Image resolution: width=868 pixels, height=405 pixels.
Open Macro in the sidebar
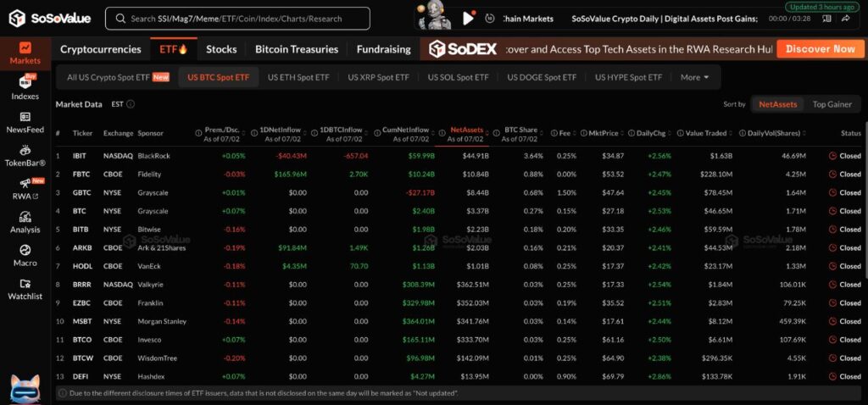tap(25, 256)
